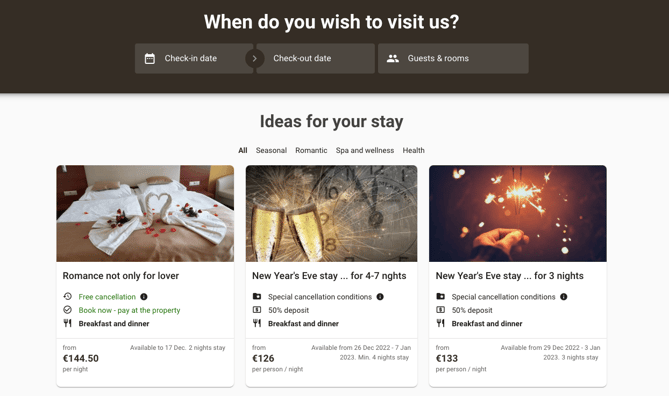Click the guests people icon
This screenshot has width=669, height=396.
[393, 58]
